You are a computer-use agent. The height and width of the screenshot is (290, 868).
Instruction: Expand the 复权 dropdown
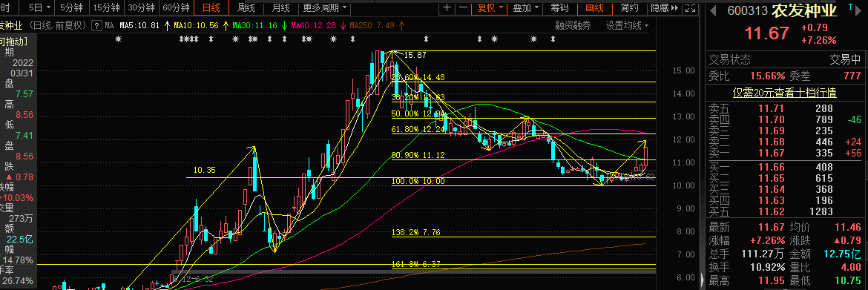point(490,7)
